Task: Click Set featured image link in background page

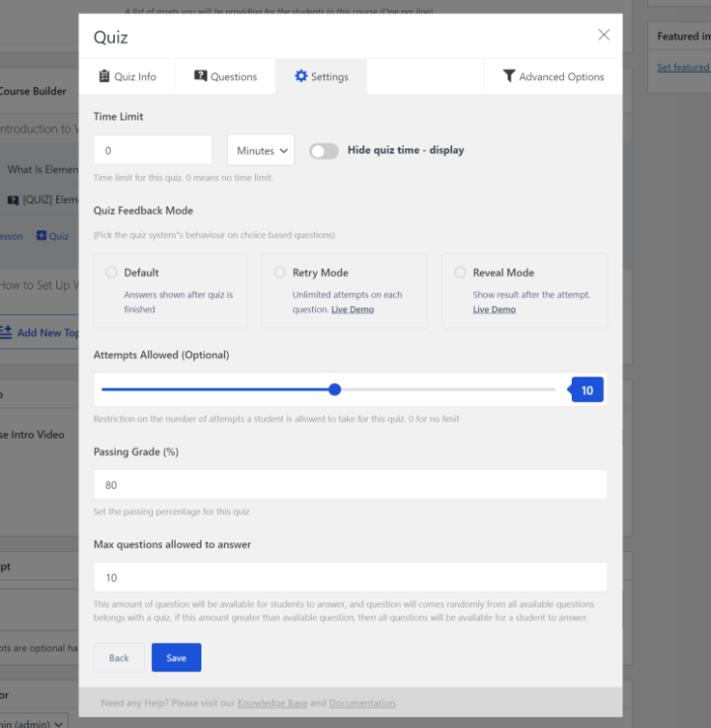Action: 683,67
